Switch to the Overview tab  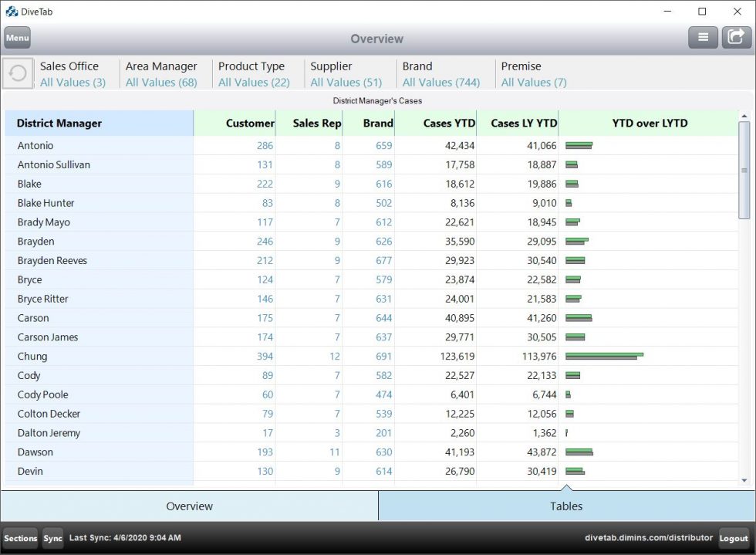pos(189,506)
